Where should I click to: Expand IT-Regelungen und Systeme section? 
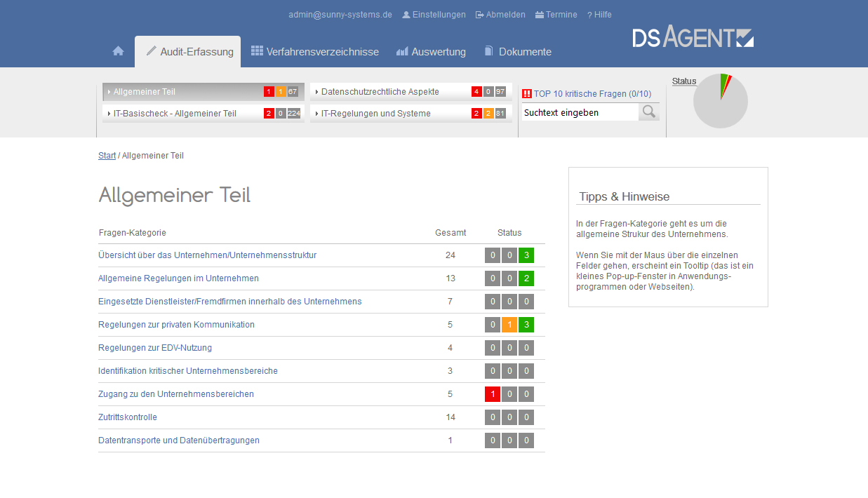point(411,114)
